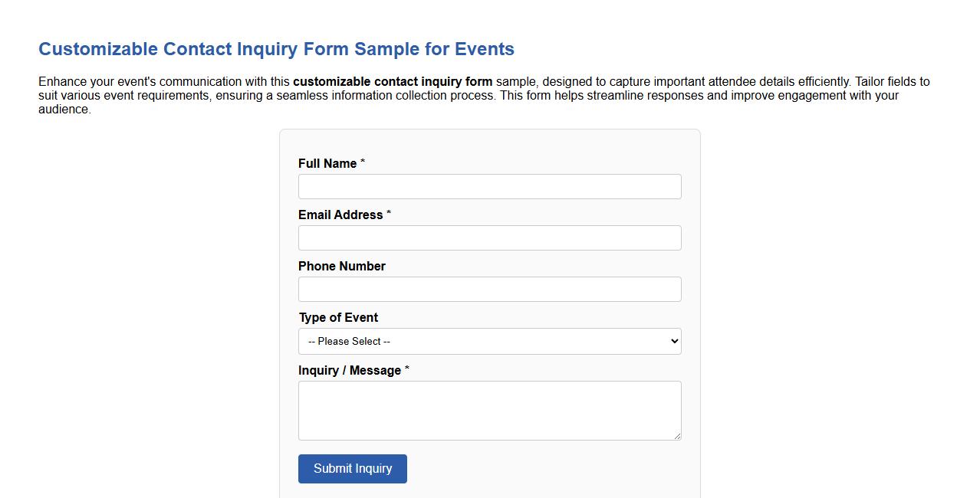Click the Submit Inquiry button
The image size is (980, 498).
[352, 468]
